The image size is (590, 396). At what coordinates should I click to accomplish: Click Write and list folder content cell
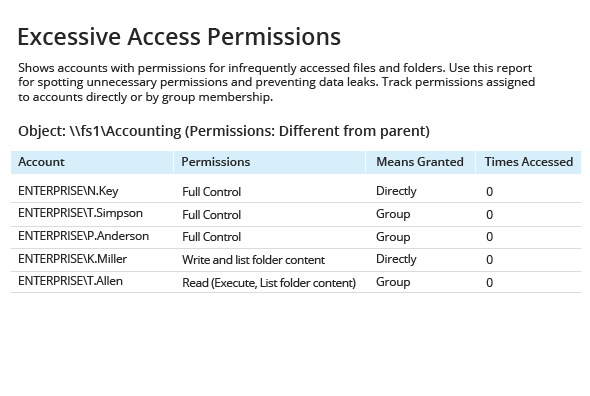click(x=253, y=260)
